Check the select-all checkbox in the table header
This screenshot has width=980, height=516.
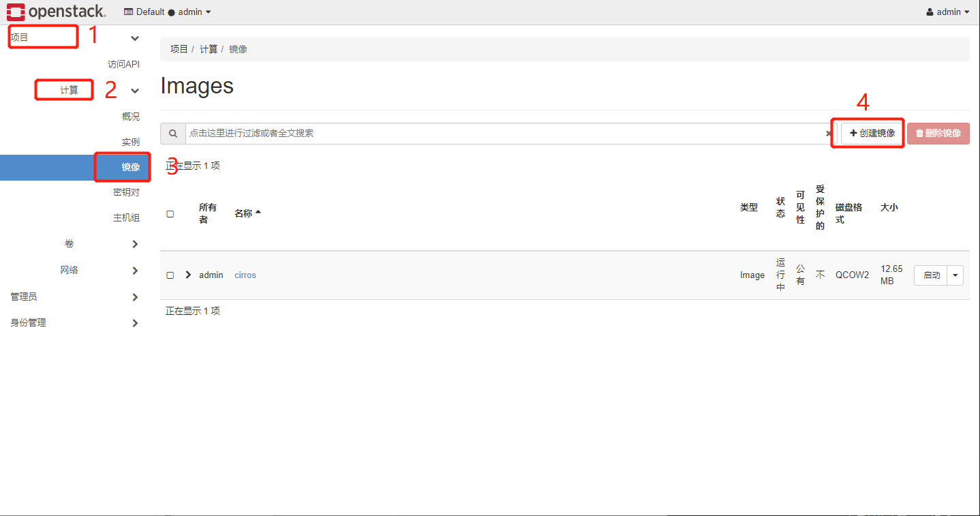170,213
